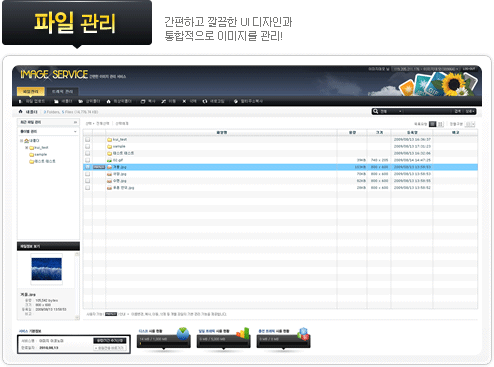
Task: Click the blue wave preview thumbnail
Action: coord(46,269)
